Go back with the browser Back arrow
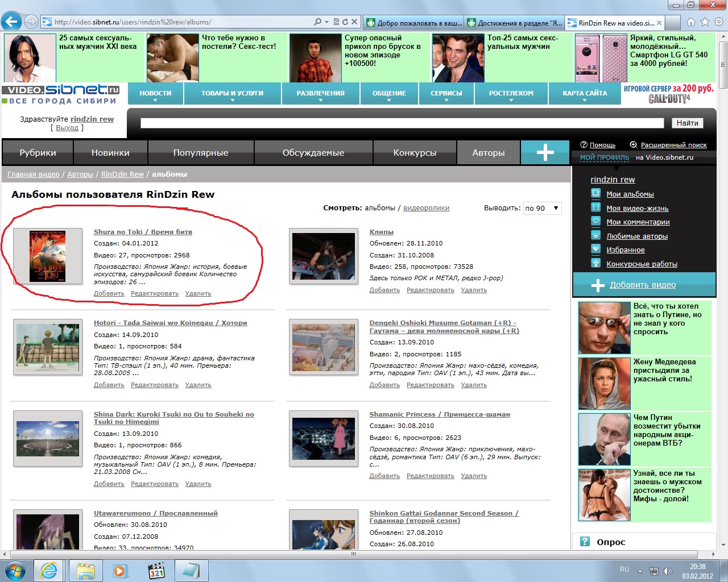 pos(11,22)
